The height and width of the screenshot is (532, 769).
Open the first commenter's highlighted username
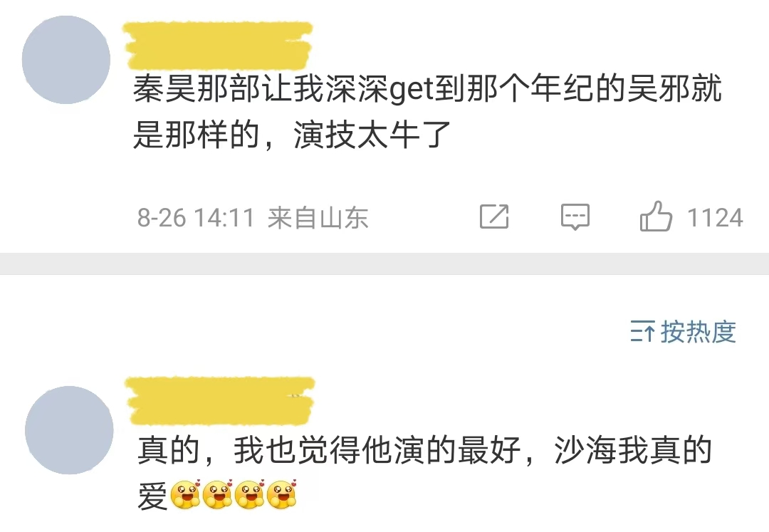coord(218,46)
